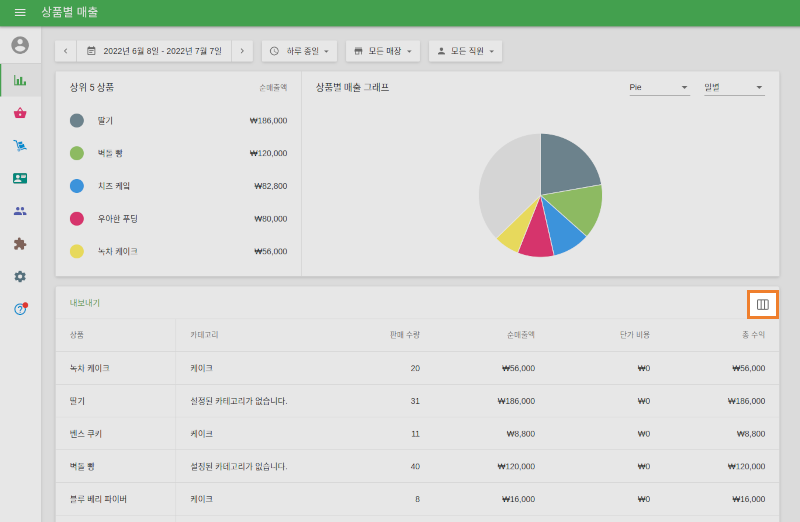Open the Pie chart type dropdown

click(x=659, y=87)
